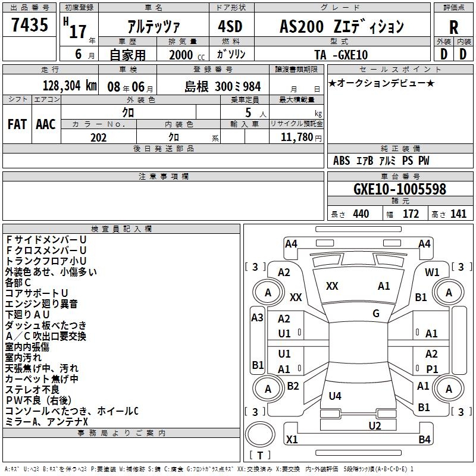This screenshot has width=476, height=476.
Task: Select inspector note FクロスメンバーU
Action: 46,250
